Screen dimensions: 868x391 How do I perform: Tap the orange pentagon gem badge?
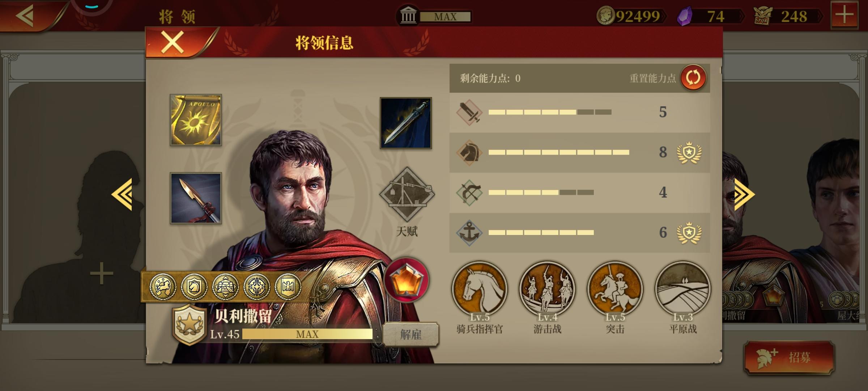406,280
